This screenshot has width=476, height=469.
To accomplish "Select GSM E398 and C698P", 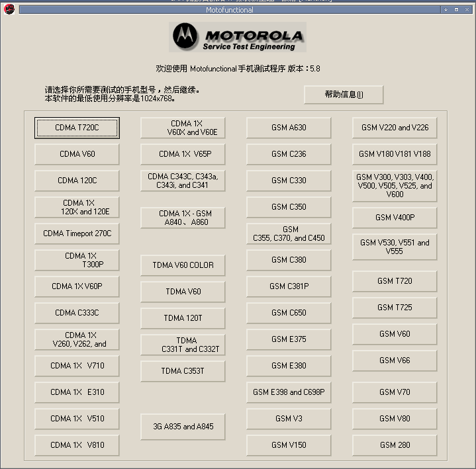I will pos(289,392).
